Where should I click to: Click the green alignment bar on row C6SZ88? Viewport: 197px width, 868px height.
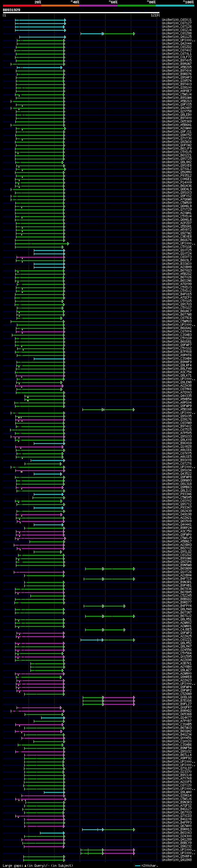click(x=119, y=34)
